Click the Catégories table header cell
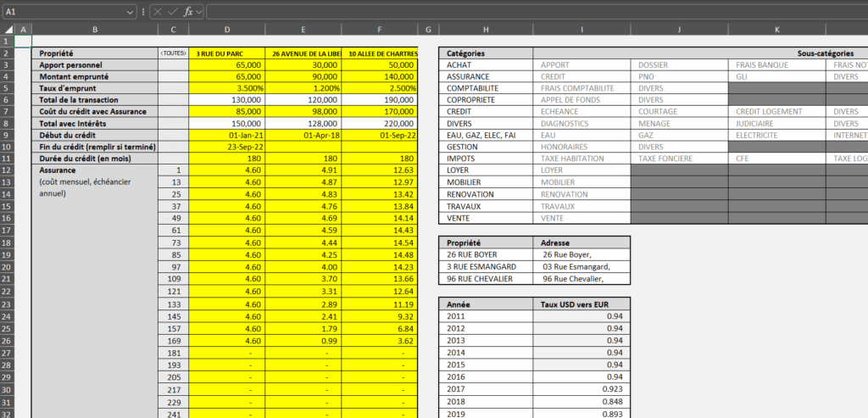The width and height of the screenshot is (868, 418). click(486, 53)
